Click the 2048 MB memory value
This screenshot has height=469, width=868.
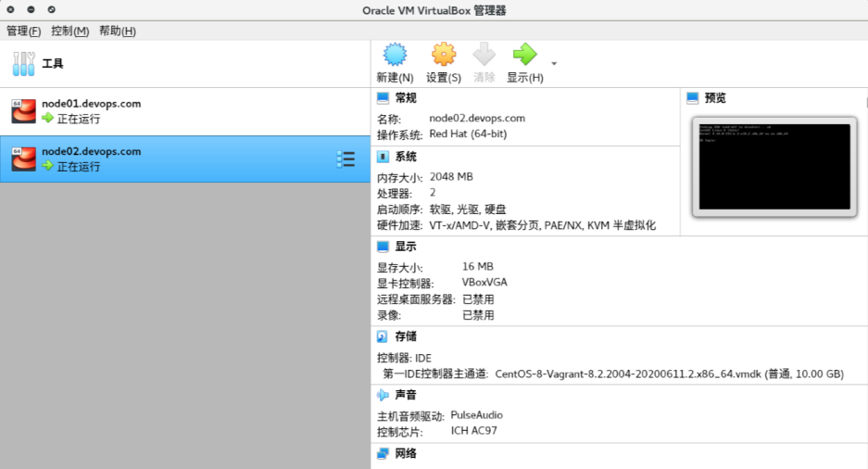[451, 177]
